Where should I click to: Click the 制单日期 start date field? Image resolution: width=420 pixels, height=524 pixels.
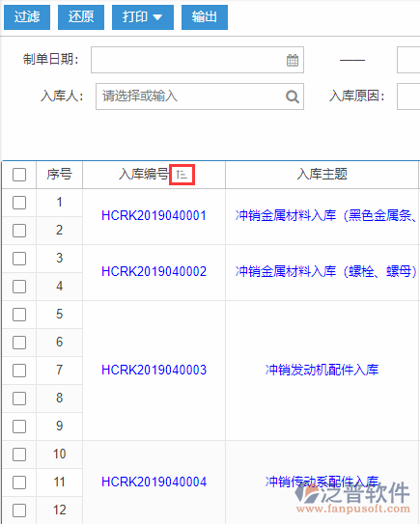click(x=197, y=60)
